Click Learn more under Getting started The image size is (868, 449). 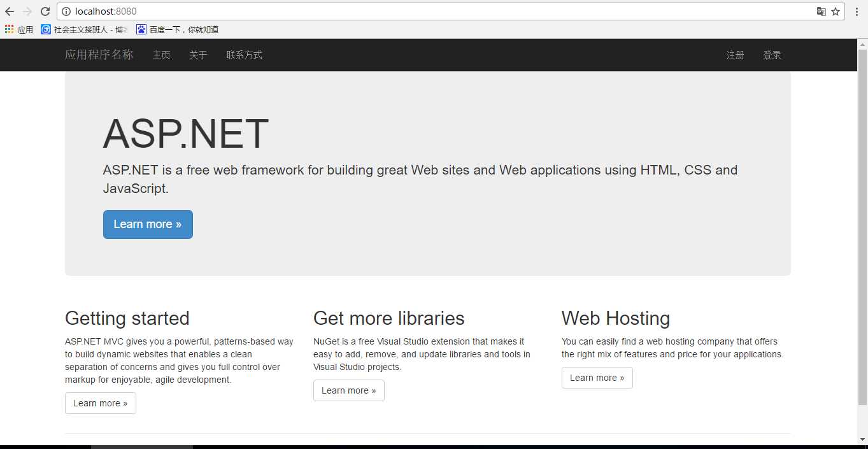101,403
